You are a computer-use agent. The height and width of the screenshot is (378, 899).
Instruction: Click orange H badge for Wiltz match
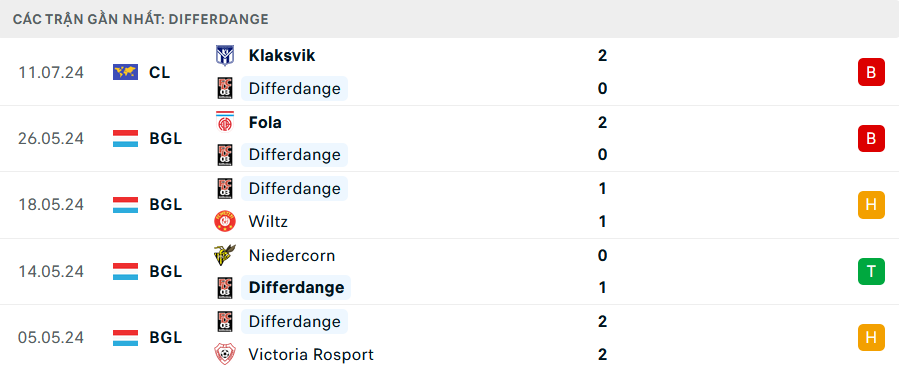871,205
